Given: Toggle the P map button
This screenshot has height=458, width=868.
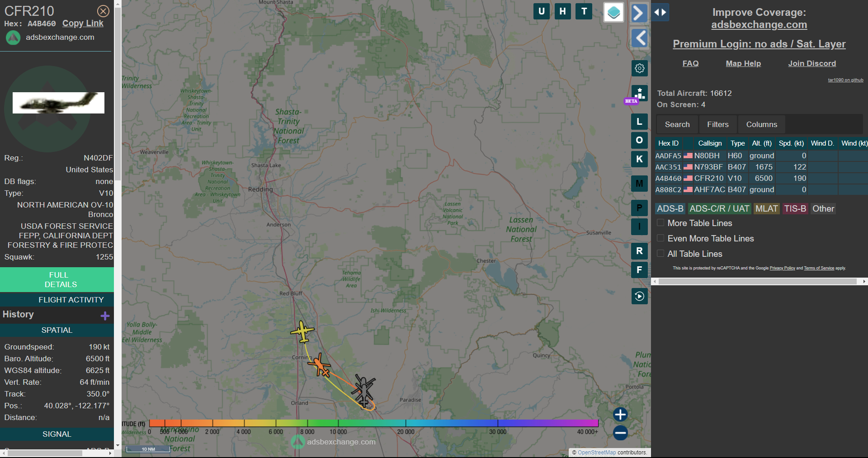Looking at the screenshot, I should (x=639, y=208).
